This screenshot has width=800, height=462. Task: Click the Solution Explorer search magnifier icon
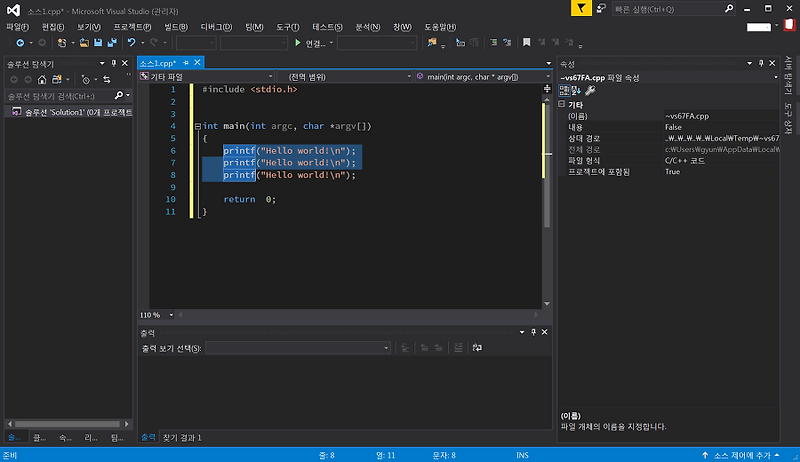[x=119, y=95]
